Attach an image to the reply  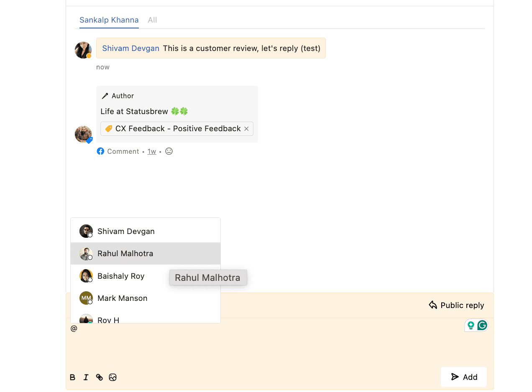113,377
